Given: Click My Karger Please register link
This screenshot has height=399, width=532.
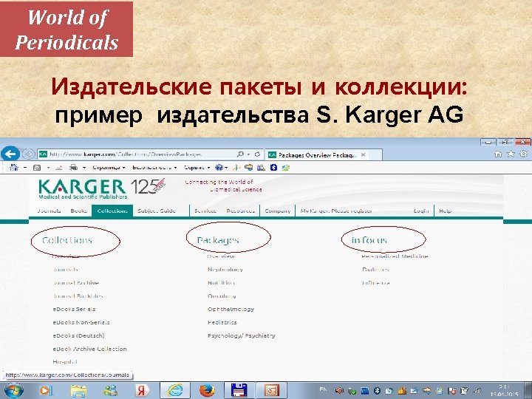Looking at the screenshot, I should (x=336, y=211).
